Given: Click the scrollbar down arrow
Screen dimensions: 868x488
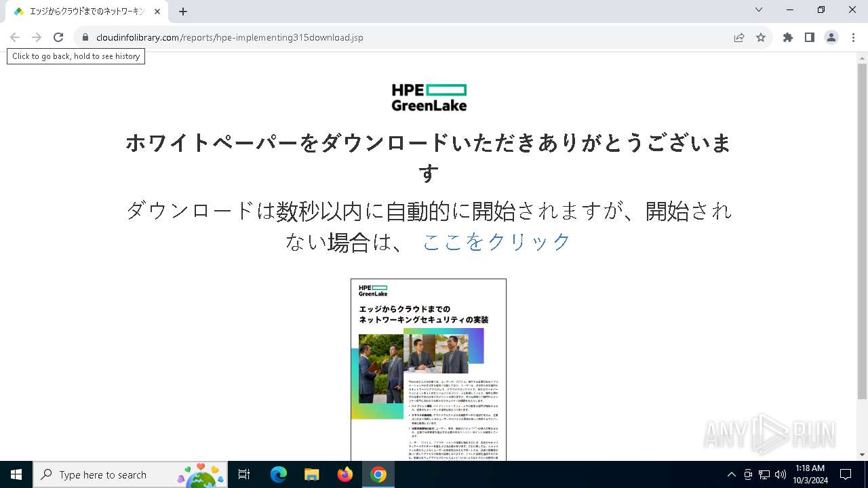Looking at the screenshot, I should 862,455.
